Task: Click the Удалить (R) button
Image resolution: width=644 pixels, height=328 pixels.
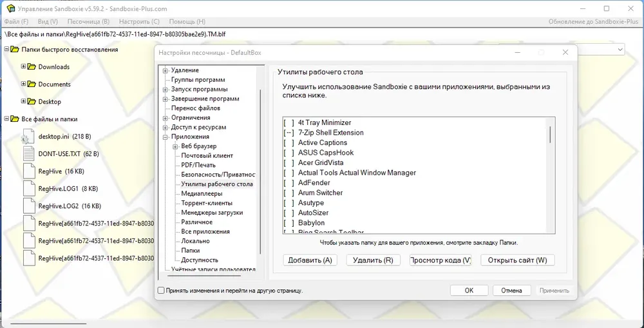Action: pos(374,260)
